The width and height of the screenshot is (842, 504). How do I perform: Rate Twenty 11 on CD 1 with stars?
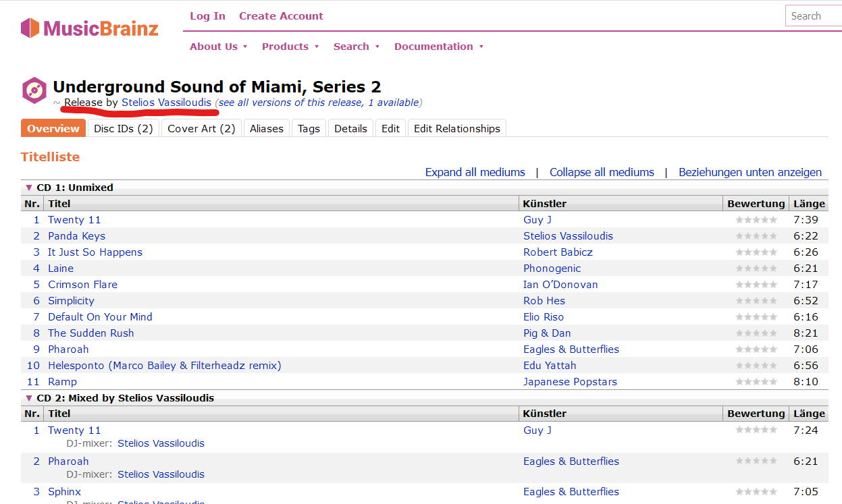756,220
